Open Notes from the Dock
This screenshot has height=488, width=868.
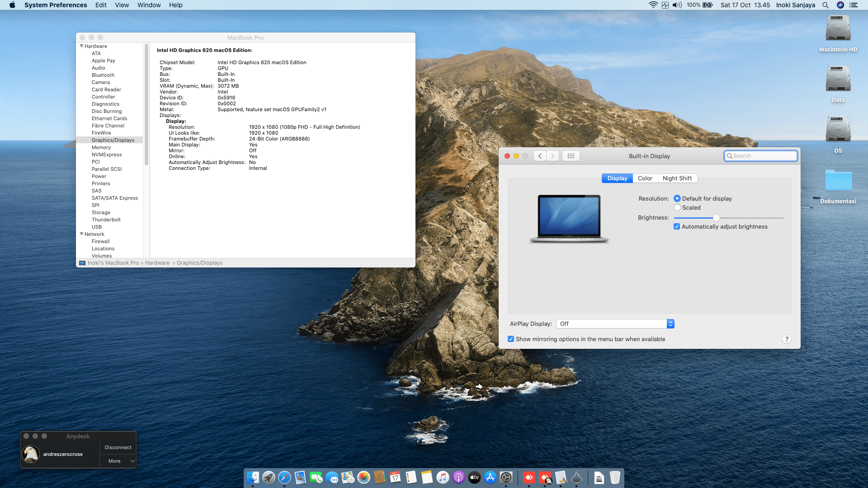[427, 477]
